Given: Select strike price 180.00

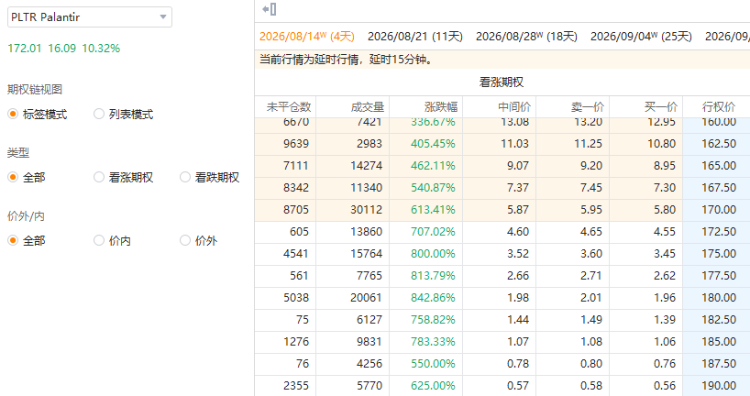Looking at the screenshot, I should coord(718,297).
